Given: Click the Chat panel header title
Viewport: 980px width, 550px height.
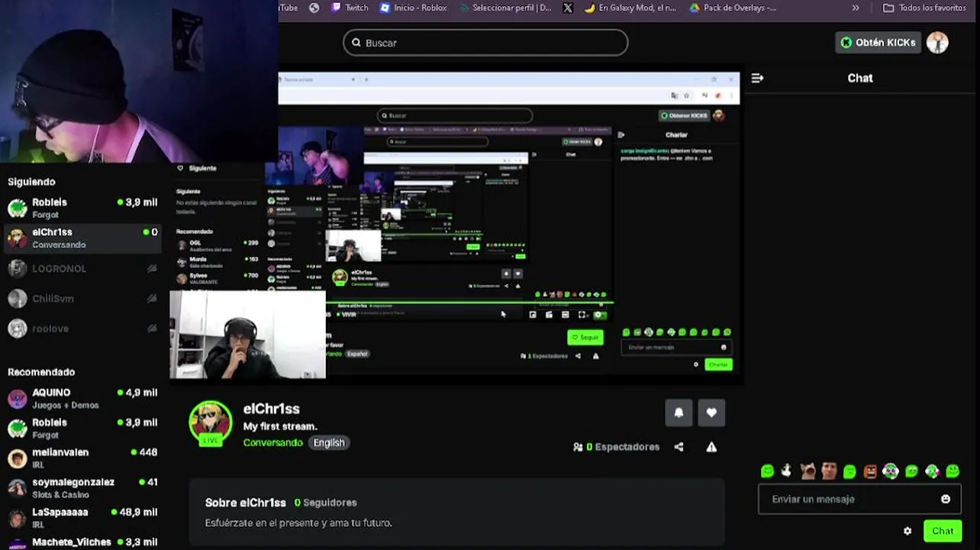Looking at the screenshot, I should (x=859, y=78).
